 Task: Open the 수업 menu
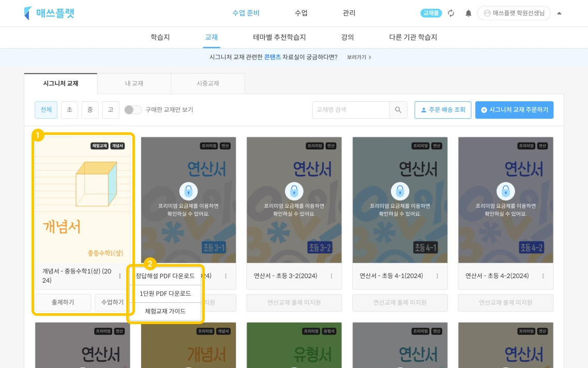301,13
